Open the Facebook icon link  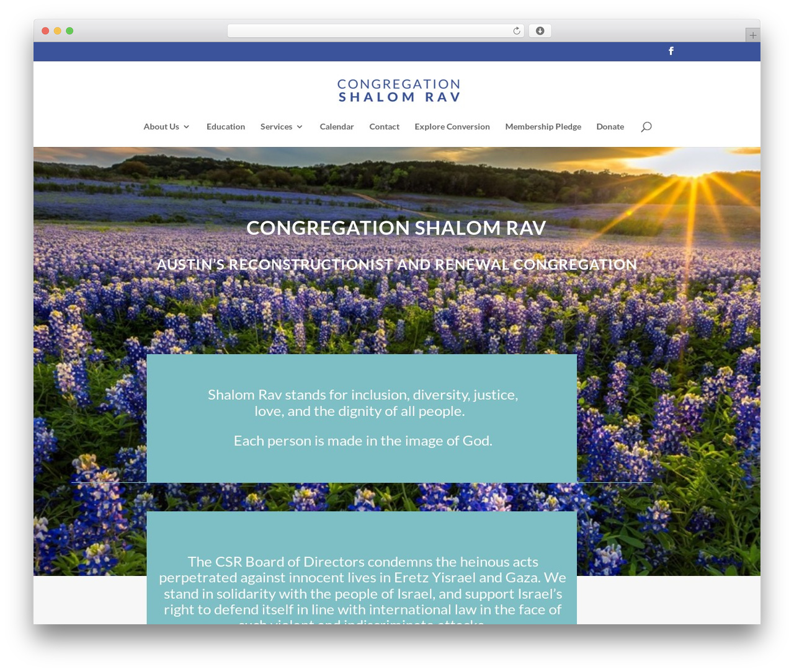(671, 51)
